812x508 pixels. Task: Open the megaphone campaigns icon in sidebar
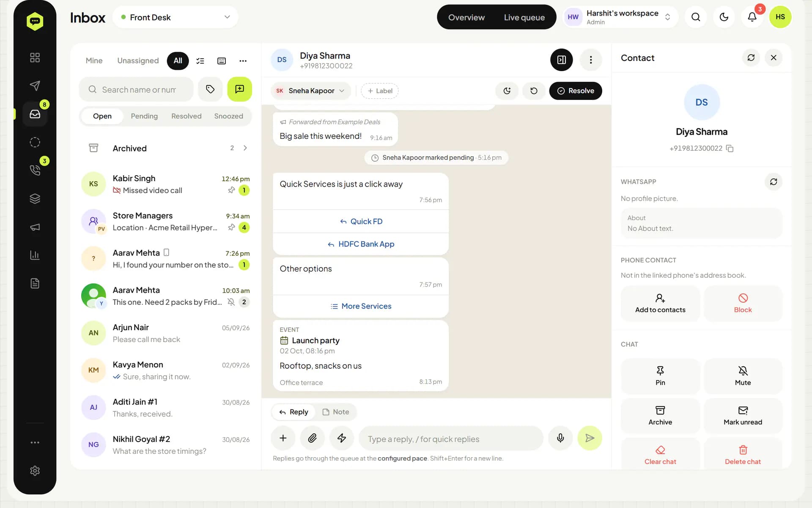[x=35, y=227]
